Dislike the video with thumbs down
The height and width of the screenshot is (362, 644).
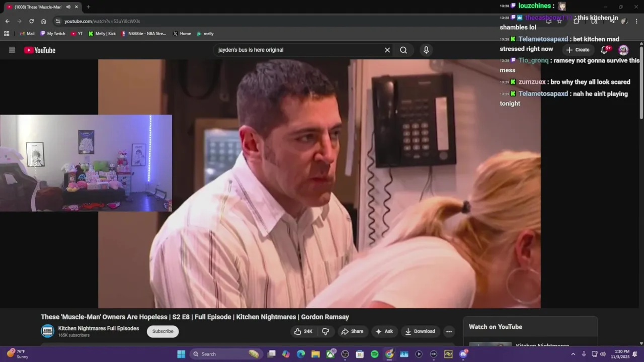[326, 331]
